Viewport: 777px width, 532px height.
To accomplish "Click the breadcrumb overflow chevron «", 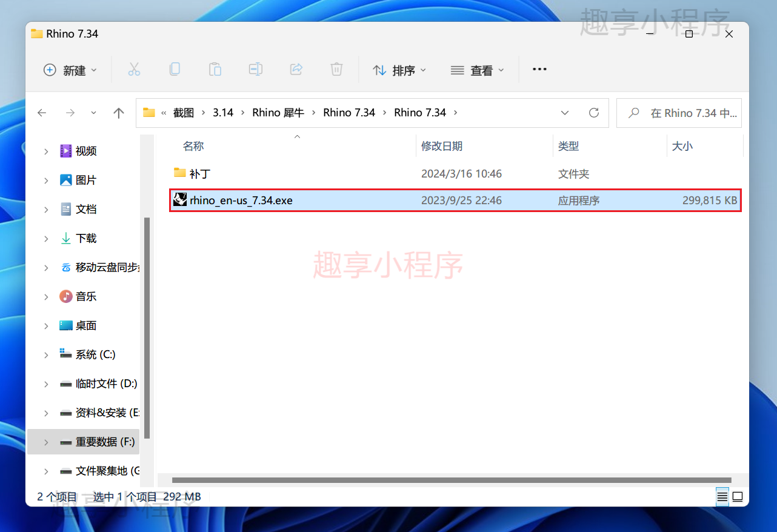I will tap(164, 113).
